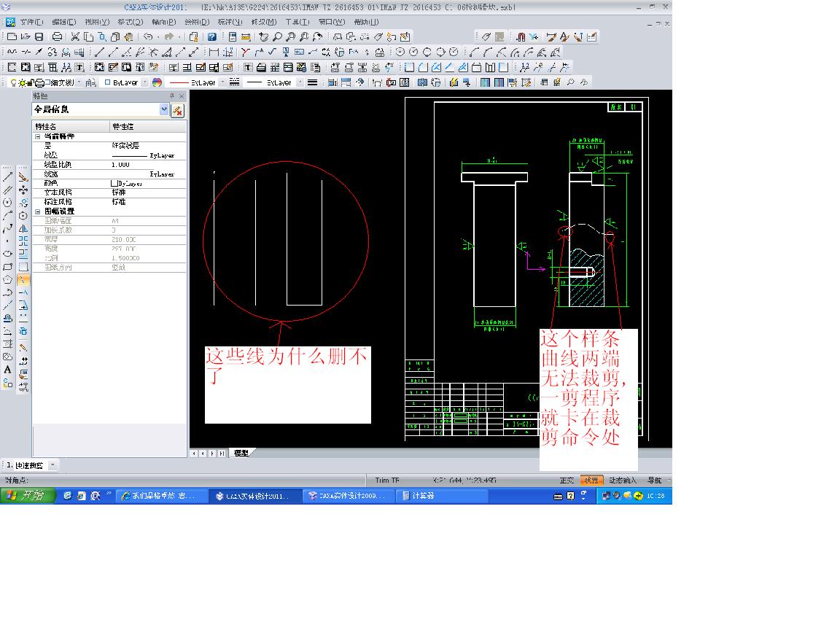840x630 pixels.
Task: Open the red linetype ByLayer dropdown
Action: [222, 82]
